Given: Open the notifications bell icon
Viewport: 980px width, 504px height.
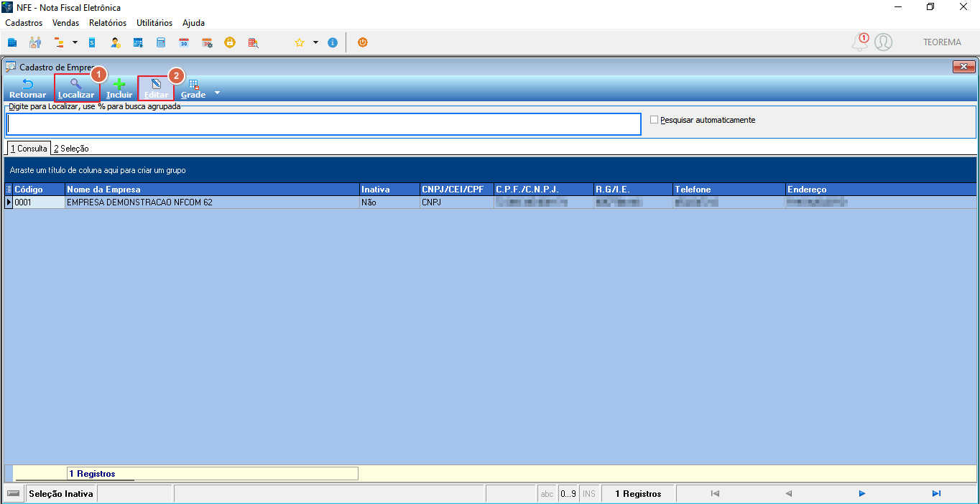Looking at the screenshot, I should coord(859,42).
